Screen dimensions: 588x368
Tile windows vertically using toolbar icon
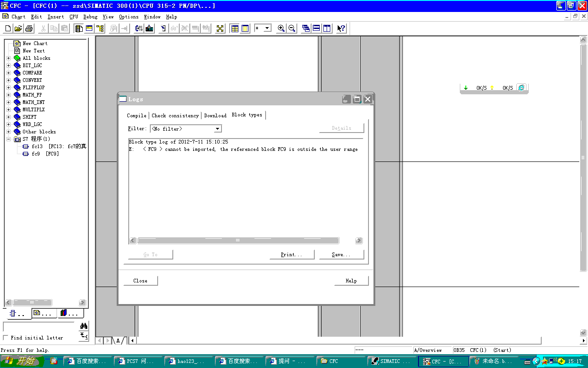coord(327,29)
